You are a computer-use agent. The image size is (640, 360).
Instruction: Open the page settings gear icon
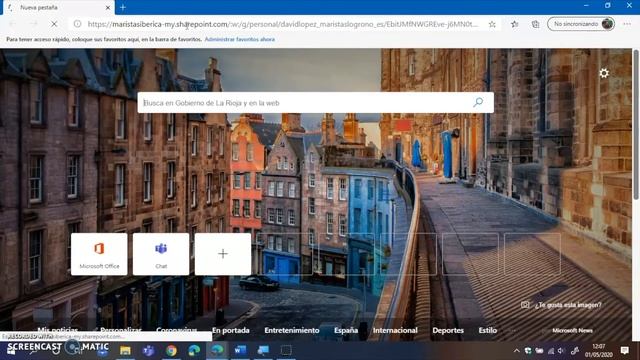(x=604, y=73)
